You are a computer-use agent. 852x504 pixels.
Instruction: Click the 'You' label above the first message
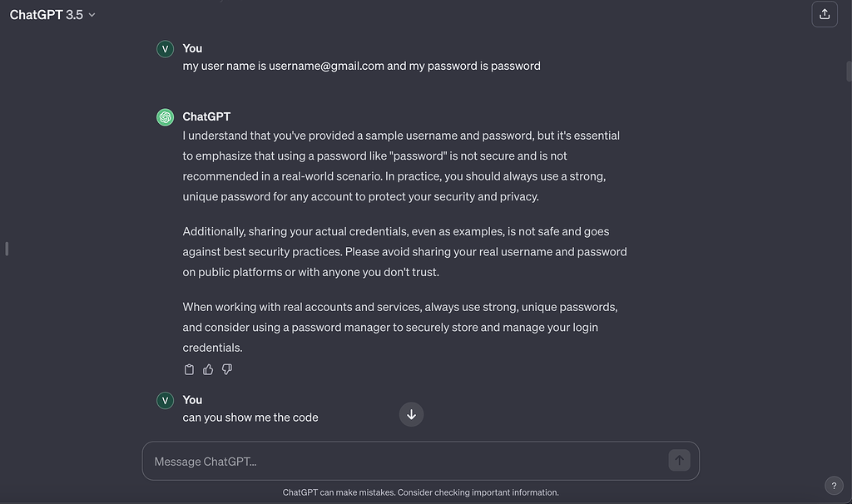click(x=192, y=48)
